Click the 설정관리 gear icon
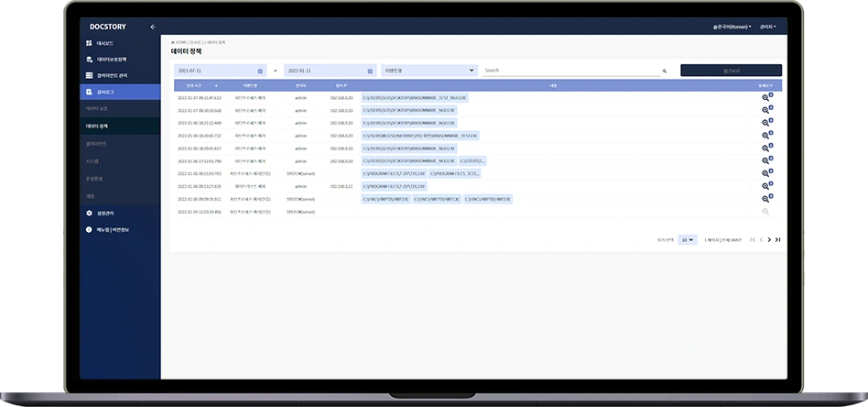The height and width of the screenshot is (407, 868). [89, 213]
